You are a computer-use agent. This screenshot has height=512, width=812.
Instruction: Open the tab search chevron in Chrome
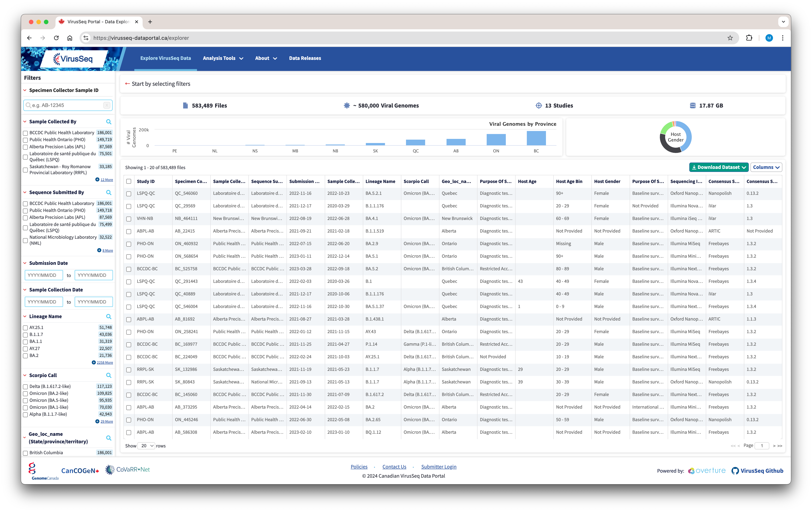[x=783, y=22]
